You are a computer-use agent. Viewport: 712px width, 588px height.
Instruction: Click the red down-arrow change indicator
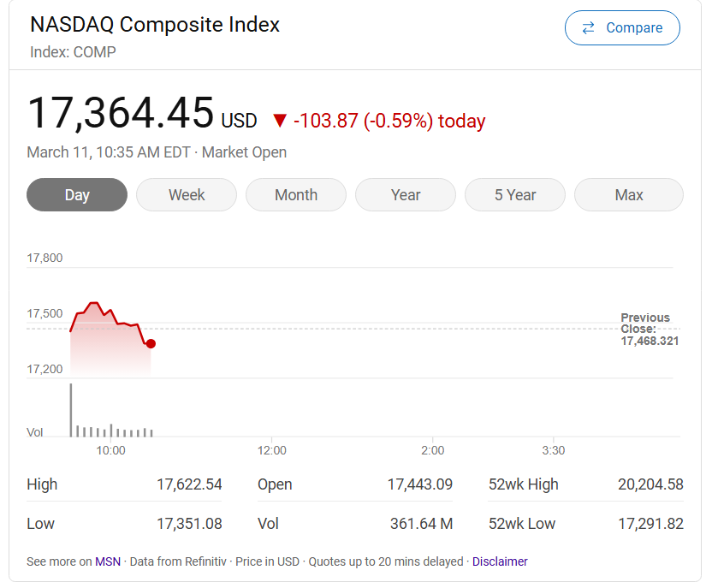point(279,121)
